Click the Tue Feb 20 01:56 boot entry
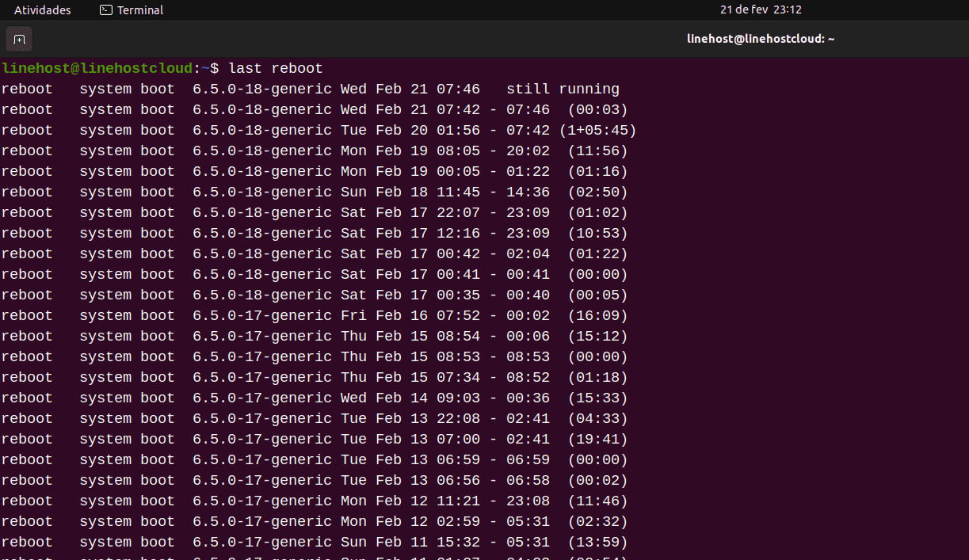The height and width of the screenshot is (560, 969). (x=410, y=131)
